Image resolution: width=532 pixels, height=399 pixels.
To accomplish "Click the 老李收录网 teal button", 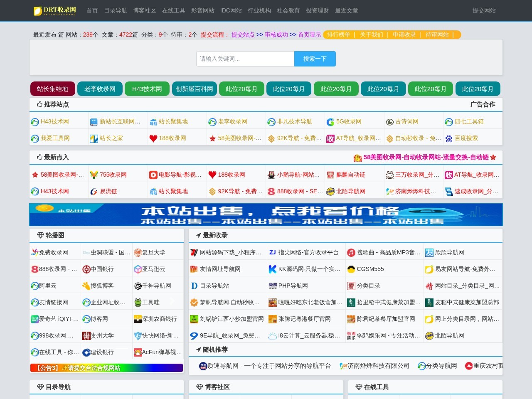I will pyautogui.click(x=100, y=89).
